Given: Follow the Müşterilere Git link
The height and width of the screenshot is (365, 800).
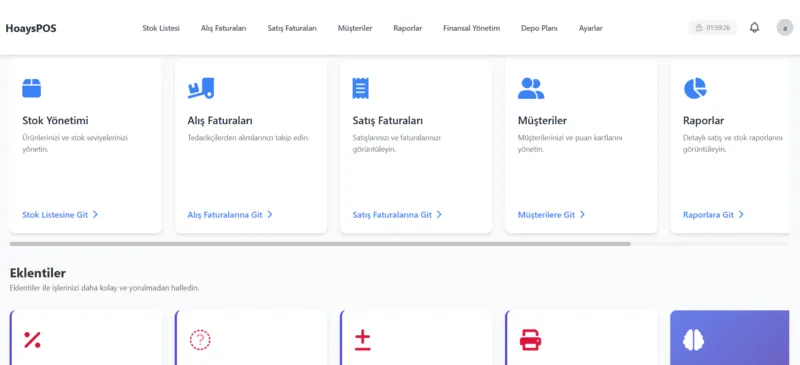Looking at the screenshot, I should pyautogui.click(x=551, y=214).
